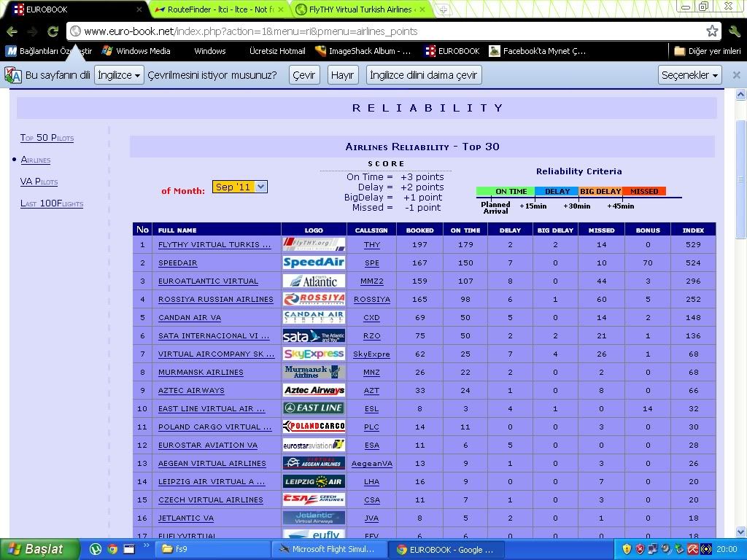Open the EUROBOOK bookmark in bookmarks bar
The width and height of the screenshot is (747, 560).
[452, 51]
